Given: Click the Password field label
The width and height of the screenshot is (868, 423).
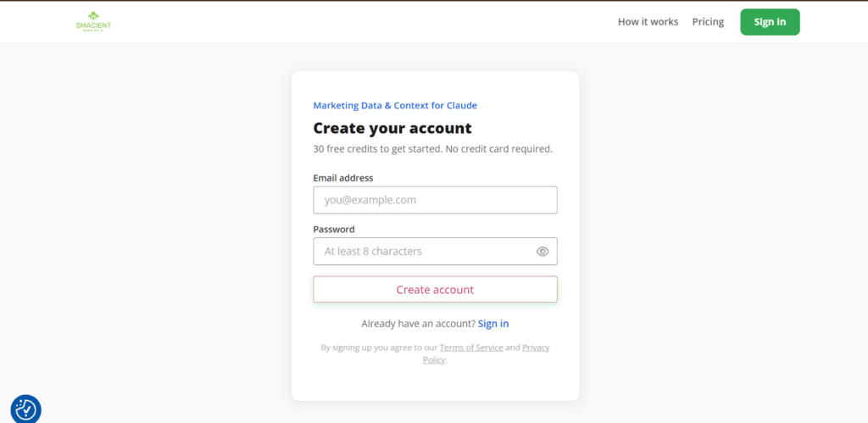Looking at the screenshot, I should point(334,230).
